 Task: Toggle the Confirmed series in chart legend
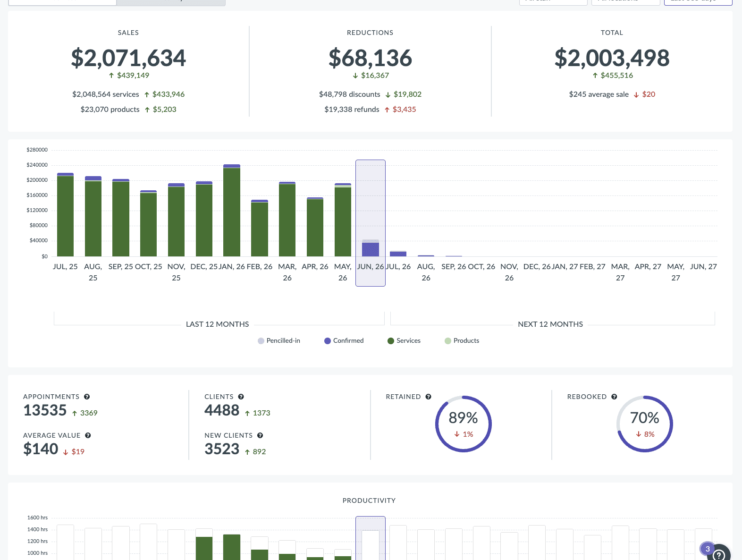pos(344,340)
